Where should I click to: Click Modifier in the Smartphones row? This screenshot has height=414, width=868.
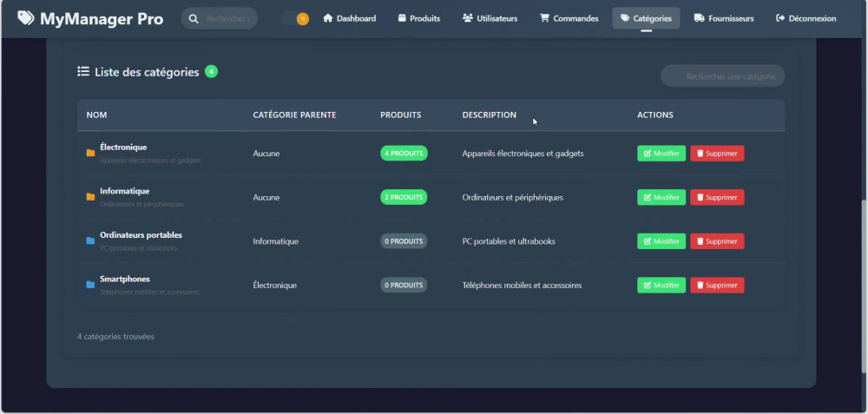pos(661,285)
